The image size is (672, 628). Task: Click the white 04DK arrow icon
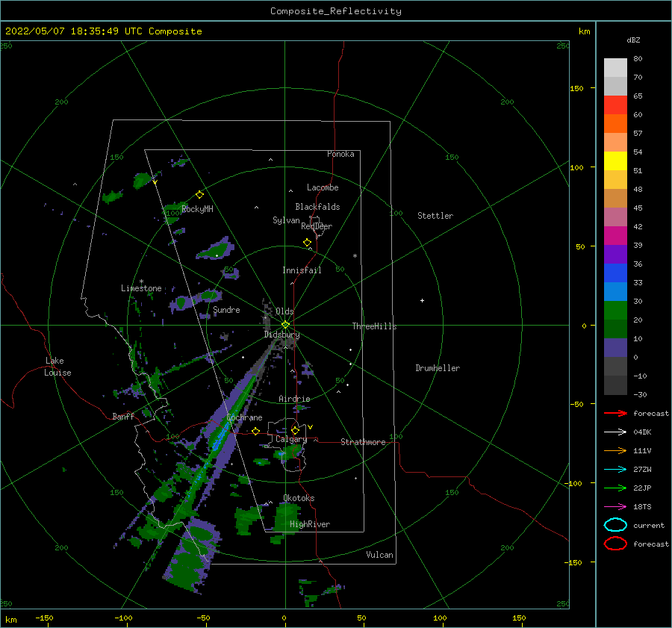point(615,432)
